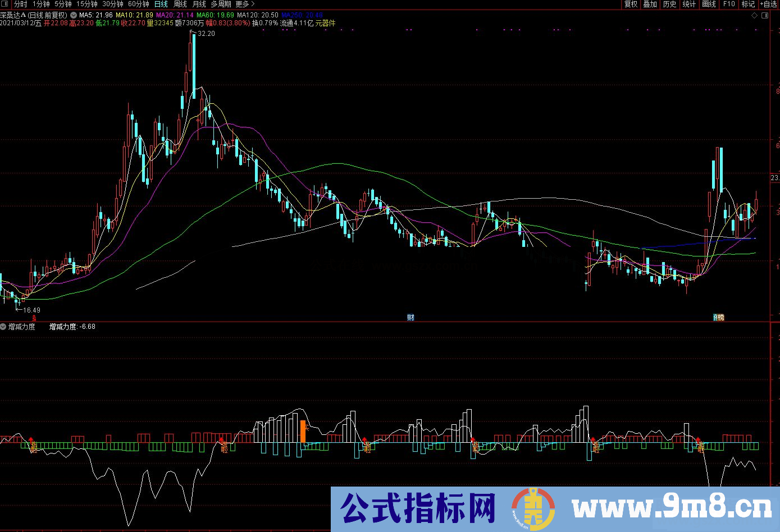This screenshot has width=780, height=532.
Task: Click the 高23.20 high price
Action: tap(81, 24)
